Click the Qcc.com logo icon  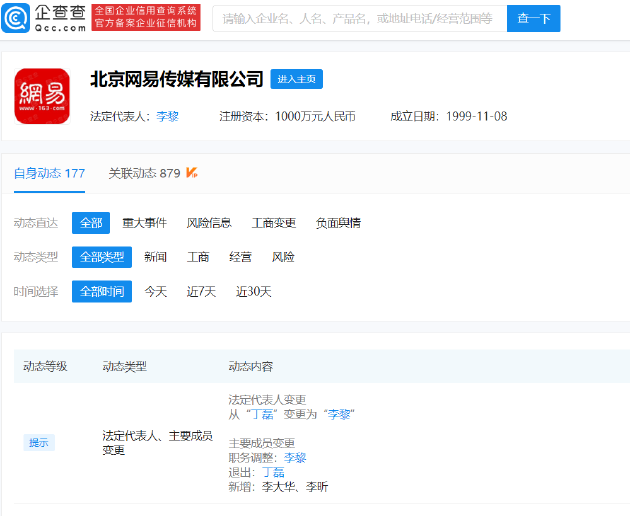(x=18, y=18)
